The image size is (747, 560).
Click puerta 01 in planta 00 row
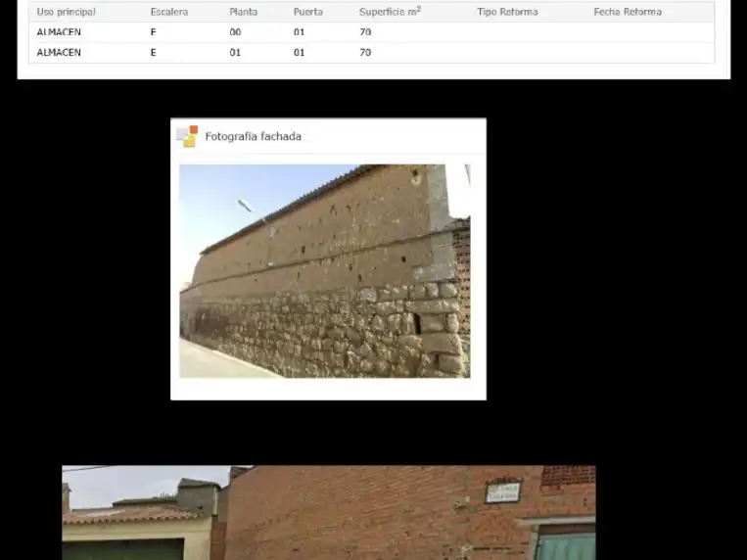[300, 32]
